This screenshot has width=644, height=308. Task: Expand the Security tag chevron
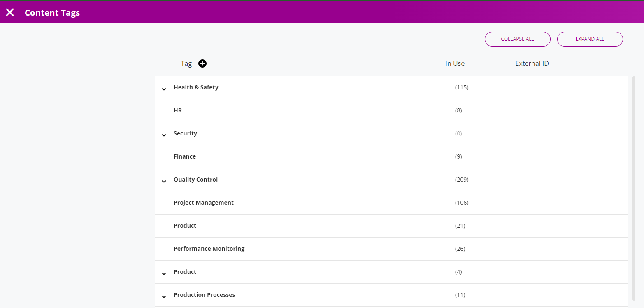pos(164,134)
